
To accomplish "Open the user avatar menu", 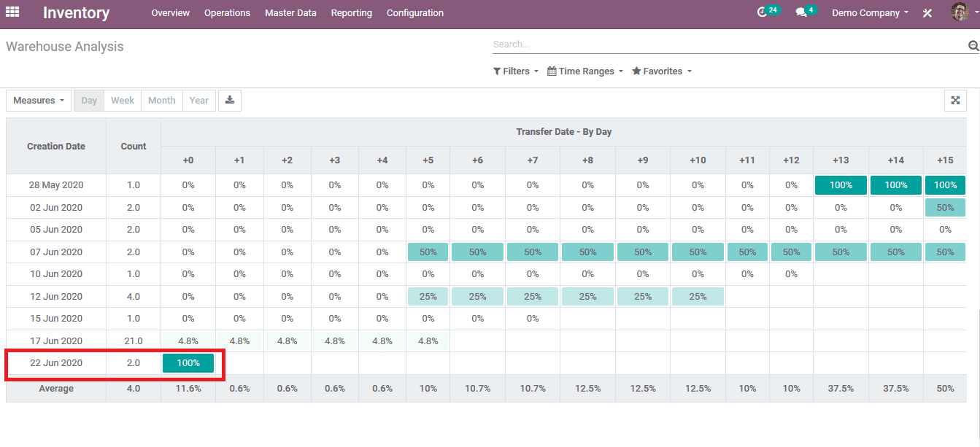I will click(965, 12).
